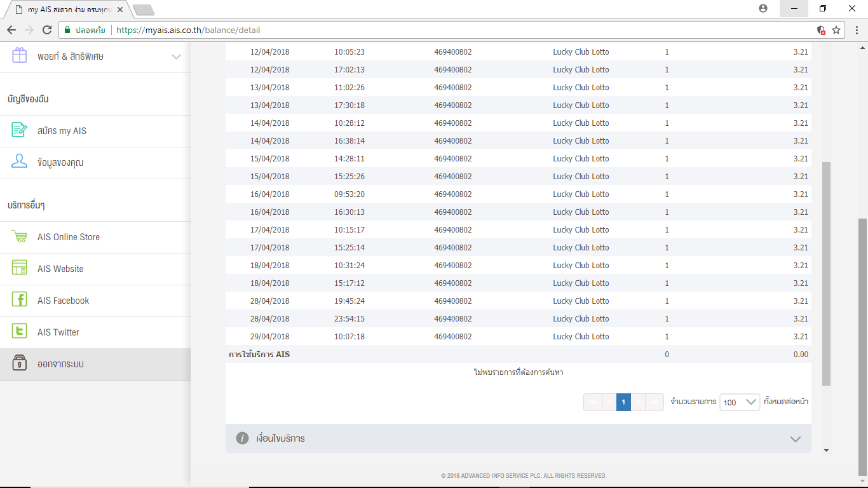Click the time 09:53:20

tap(349, 194)
